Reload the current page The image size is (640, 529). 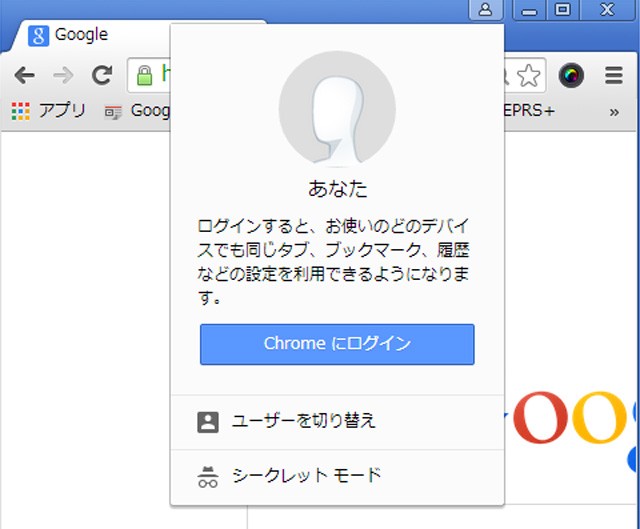(101, 75)
